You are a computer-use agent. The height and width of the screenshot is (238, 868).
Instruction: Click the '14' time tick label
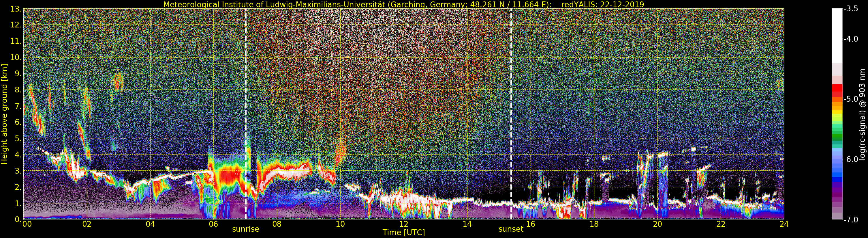pyautogui.click(x=467, y=224)
